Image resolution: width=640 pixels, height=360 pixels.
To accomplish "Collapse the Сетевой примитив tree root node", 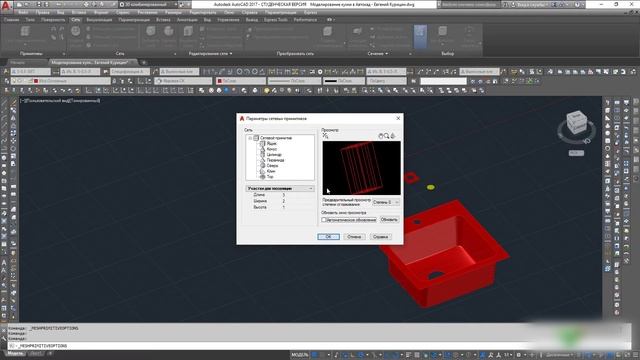I will click(250, 138).
